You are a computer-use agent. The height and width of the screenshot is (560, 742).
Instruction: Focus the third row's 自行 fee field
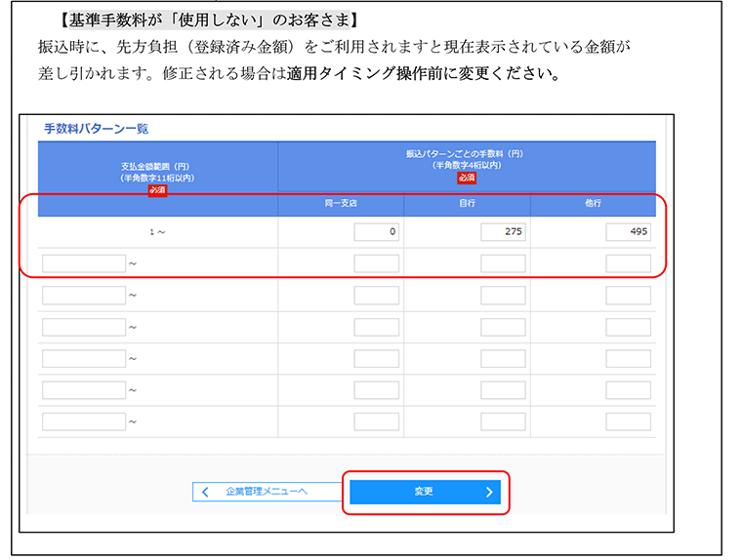pos(503,296)
